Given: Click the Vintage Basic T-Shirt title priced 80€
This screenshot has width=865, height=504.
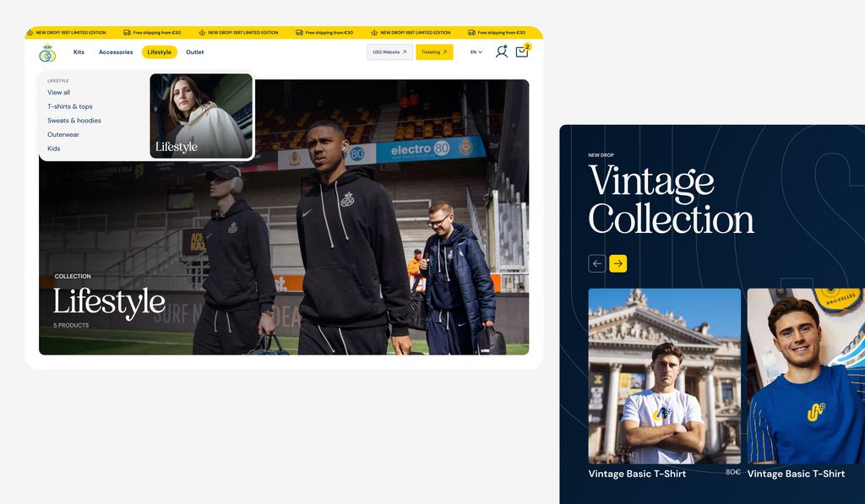Looking at the screenshot, I should 637,474.
